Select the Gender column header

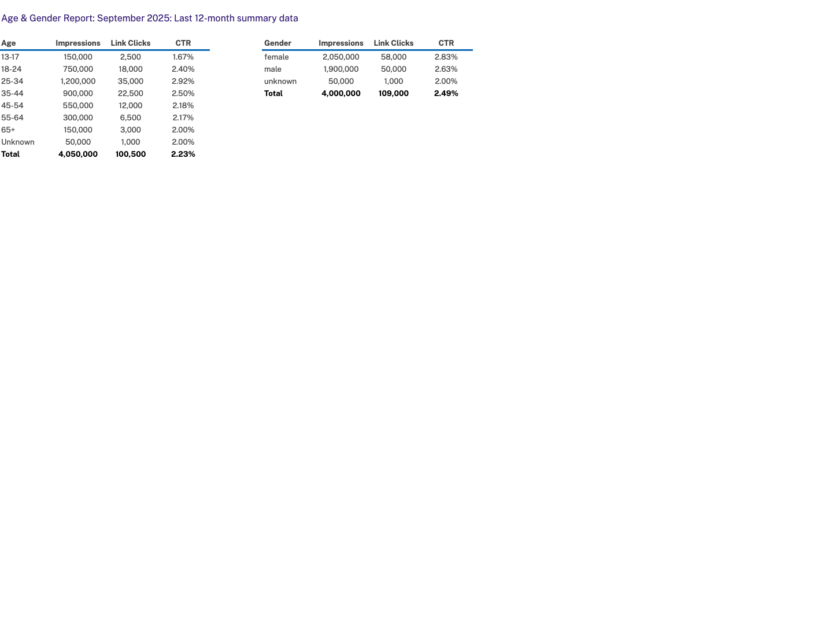277,43
